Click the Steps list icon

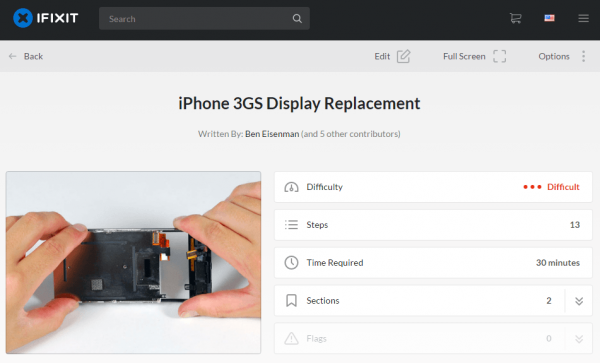tap(291, 225)
